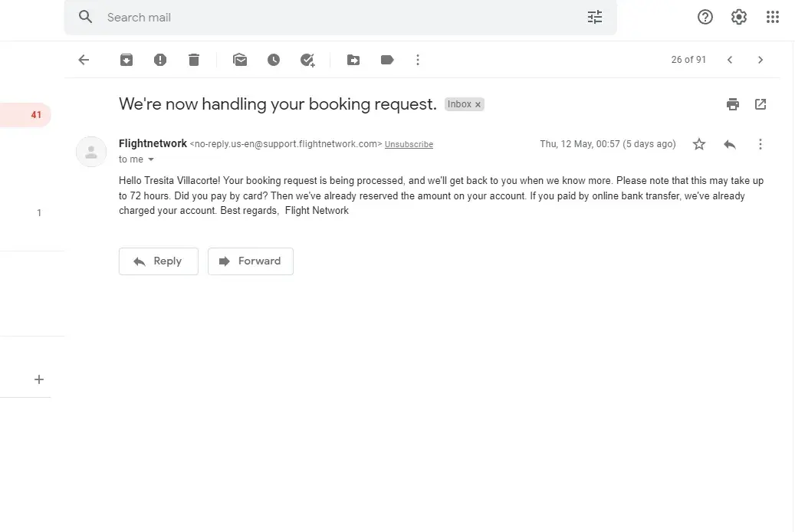Move email to a folder
The width and height of the screenshot is (795, 532).
pyautogui.click(x=353, y=60)
